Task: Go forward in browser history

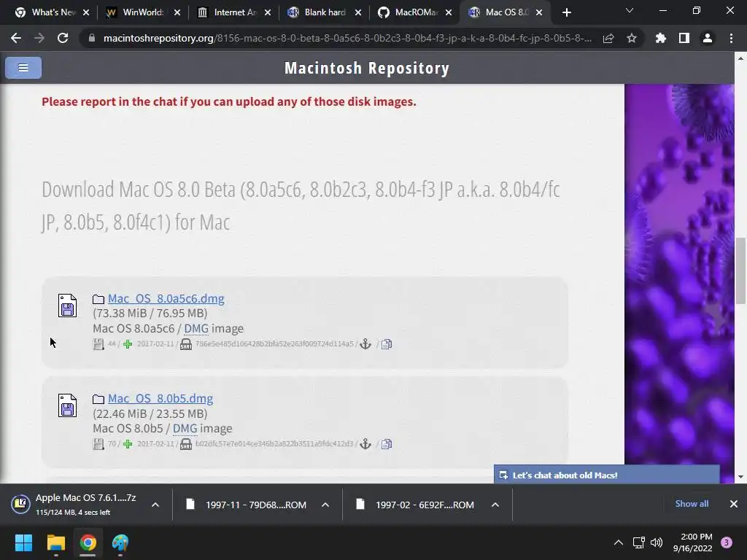Action: coord(39,38)
